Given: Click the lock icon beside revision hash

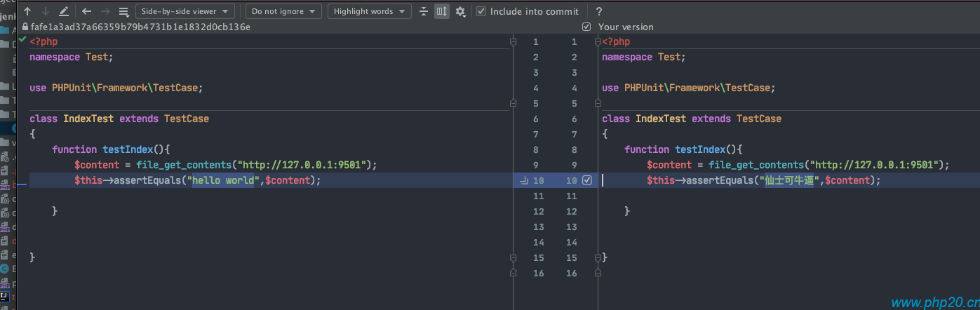Looking at the screenshot, I should pyautogui.click(x=25, y=27).
